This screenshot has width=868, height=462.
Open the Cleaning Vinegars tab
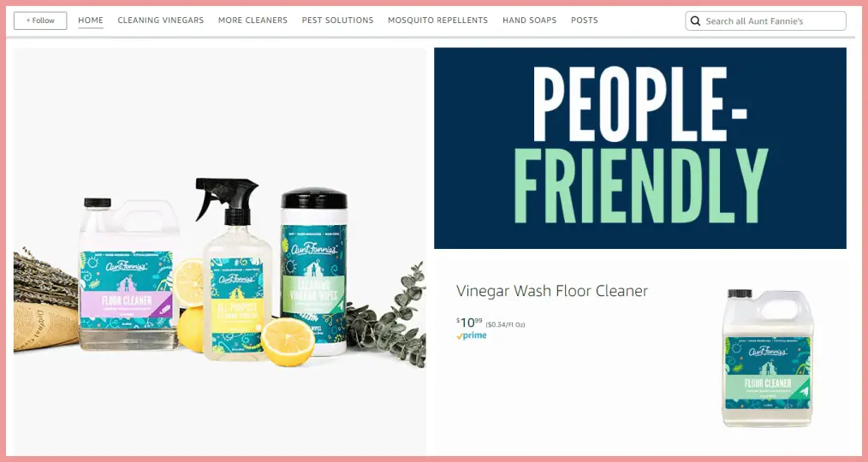[161, 21]
